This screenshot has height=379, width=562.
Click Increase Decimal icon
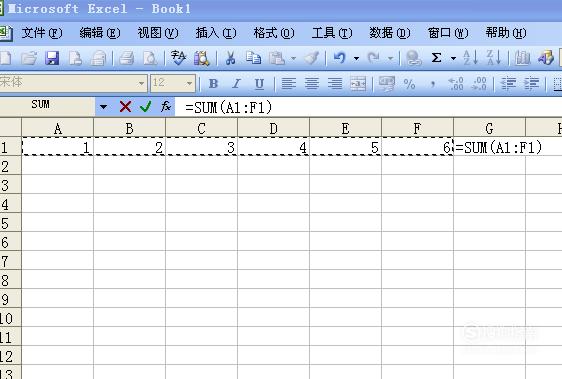[x=456, y=84]
